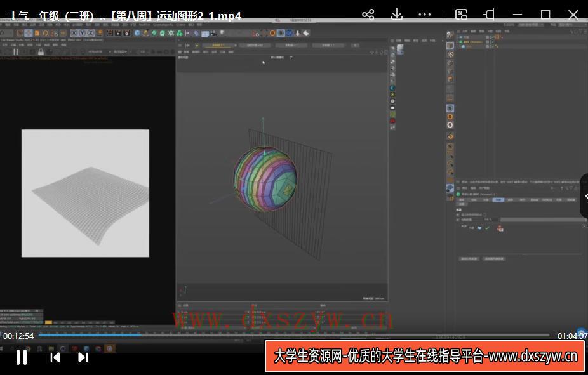Viewport: 588px width, 375px height.
Task: Open the orange dxszyw.cn banner link
Action: [425, 356]
